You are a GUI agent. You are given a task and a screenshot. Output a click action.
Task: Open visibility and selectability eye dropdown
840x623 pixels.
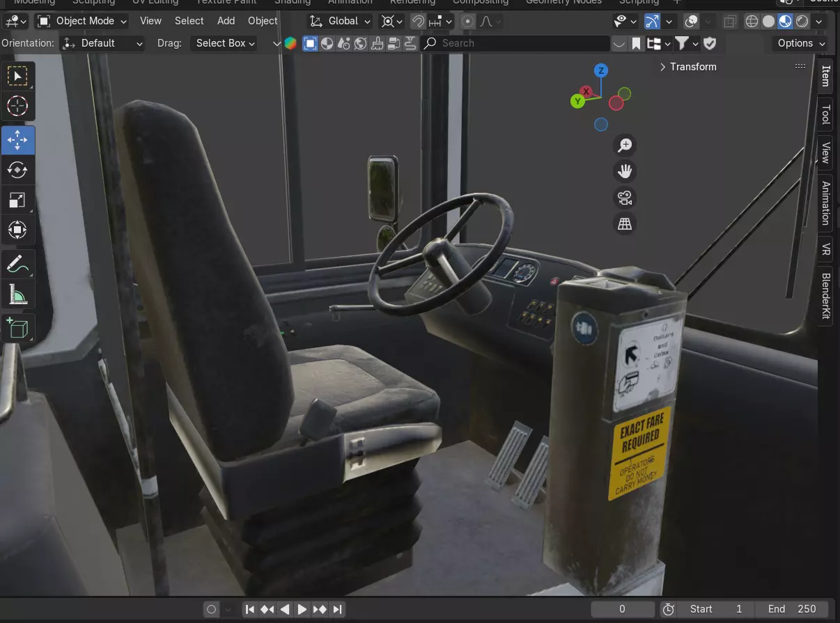(x=625, y=21)
